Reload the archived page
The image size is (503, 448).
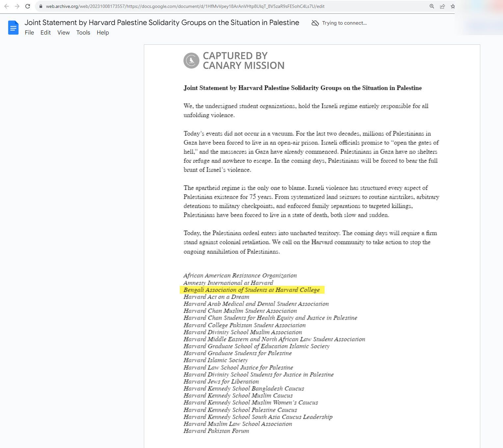[x=28, y=6]
